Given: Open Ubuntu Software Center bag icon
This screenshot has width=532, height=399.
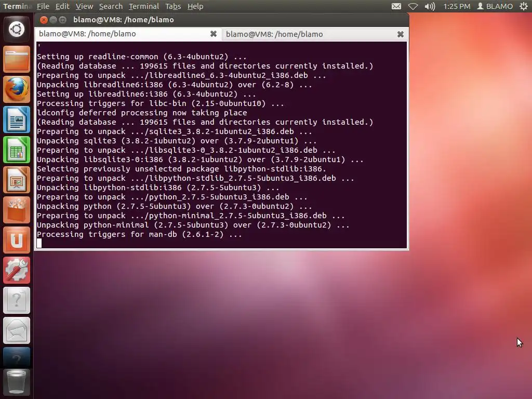Looking at the screenshot, I should 17,210.
